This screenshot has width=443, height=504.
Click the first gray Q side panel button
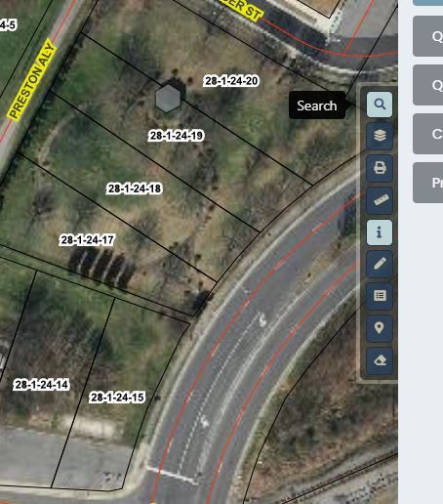tap(427, 36)
